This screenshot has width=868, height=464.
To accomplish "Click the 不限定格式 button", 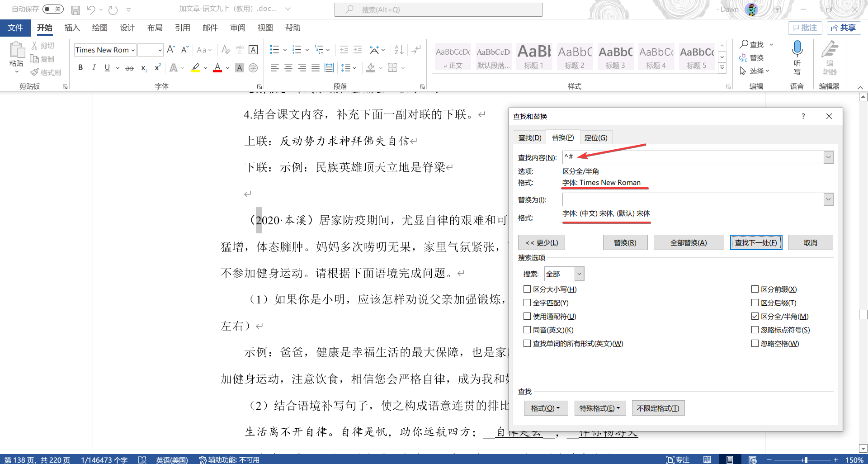I will [x=658, y=408].
